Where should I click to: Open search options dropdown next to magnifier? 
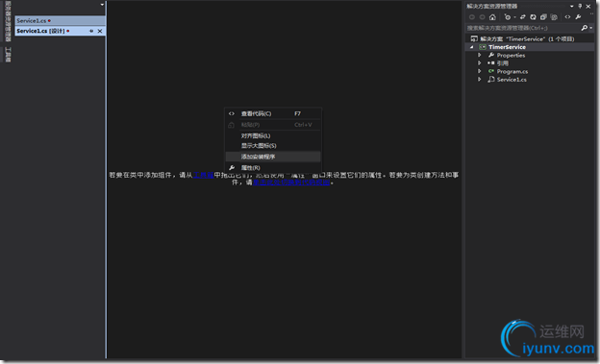(x=590, y=28)
